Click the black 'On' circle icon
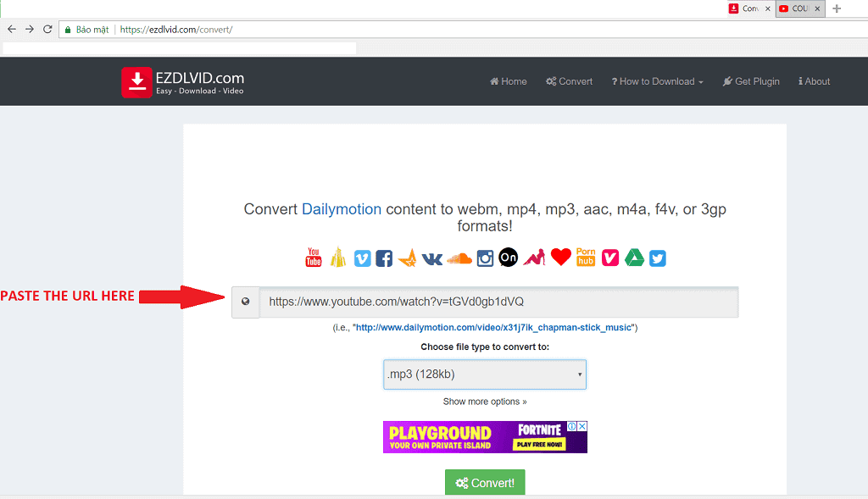This screenshot has width=868, height=499. [509, 258]
